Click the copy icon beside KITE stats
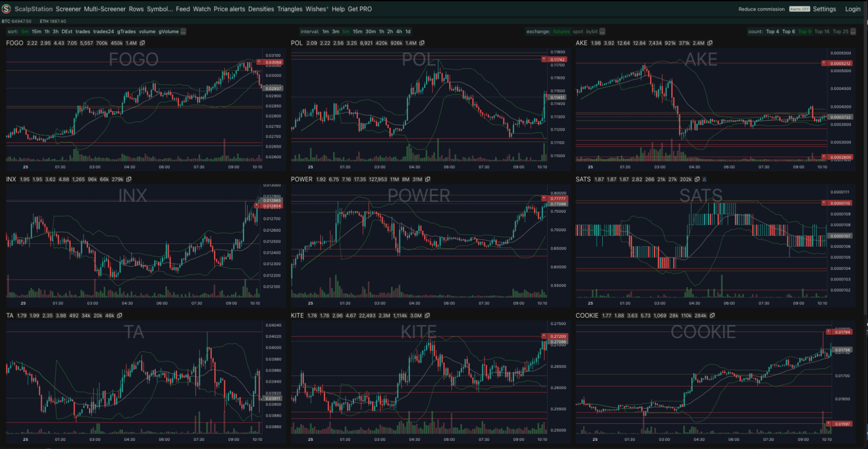Viewport: 868px width, 449px height. [427, 316]
